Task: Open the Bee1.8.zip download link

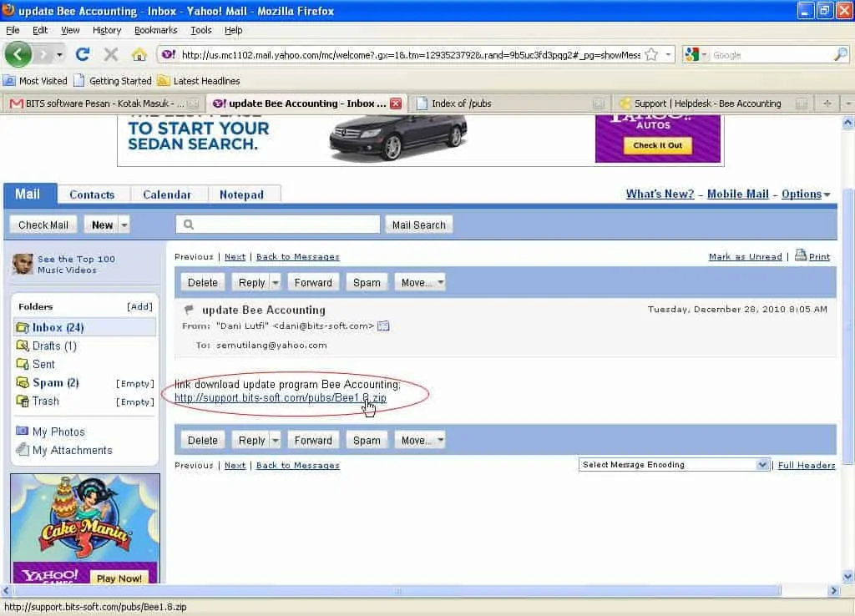Action: coord(281,397)
